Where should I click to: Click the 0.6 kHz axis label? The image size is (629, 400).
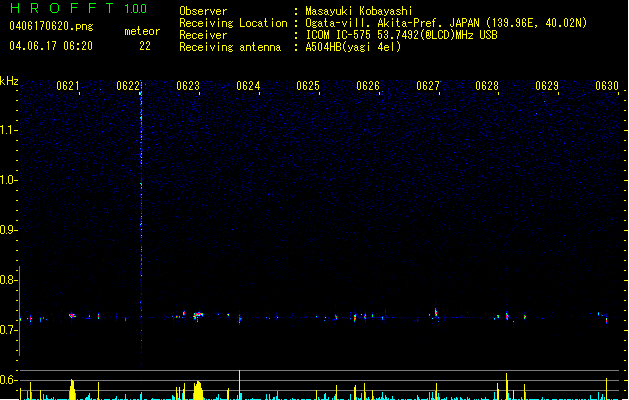pos(8,380)
